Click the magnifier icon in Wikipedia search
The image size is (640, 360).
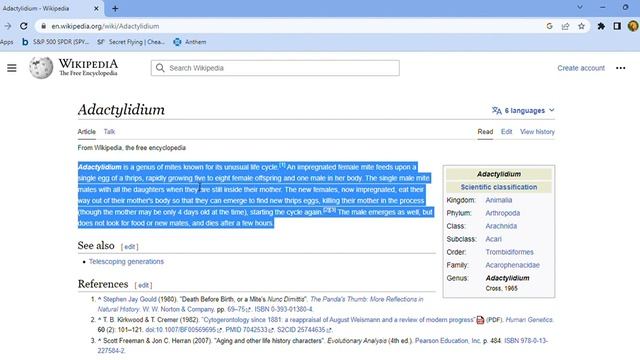pos(160,68)
